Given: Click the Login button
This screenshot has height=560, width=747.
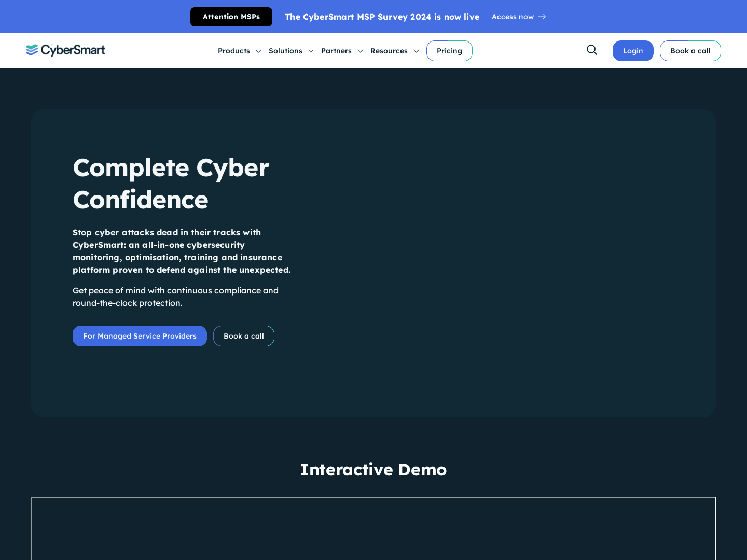Looking at the screenshot, I should point(633,51).
